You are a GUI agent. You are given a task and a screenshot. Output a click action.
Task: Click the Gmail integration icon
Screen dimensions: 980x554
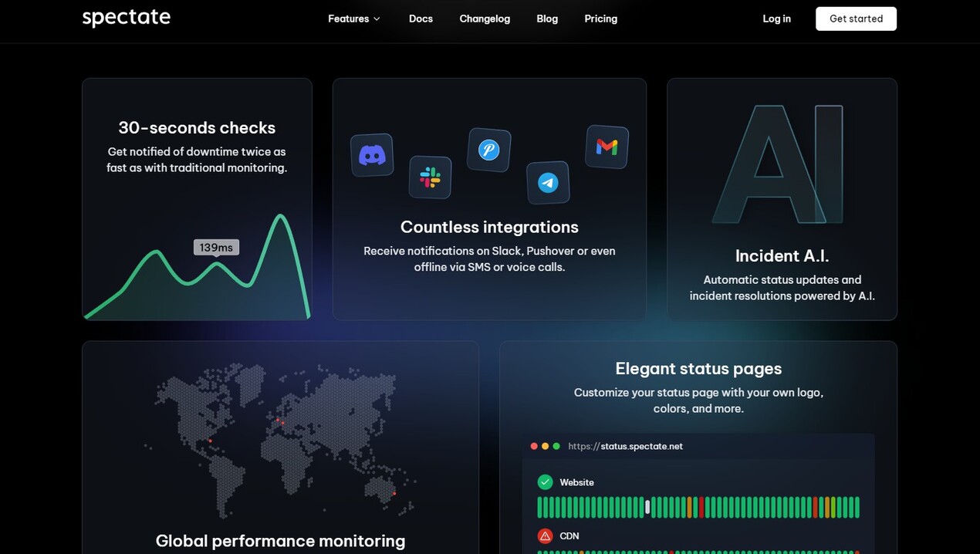tap(607, 147)
